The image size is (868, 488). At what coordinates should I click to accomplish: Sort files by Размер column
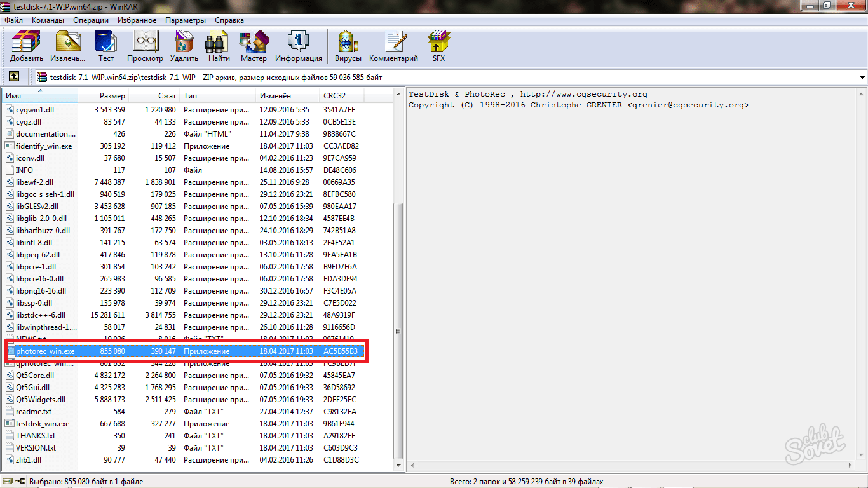[x=103, y=95]
